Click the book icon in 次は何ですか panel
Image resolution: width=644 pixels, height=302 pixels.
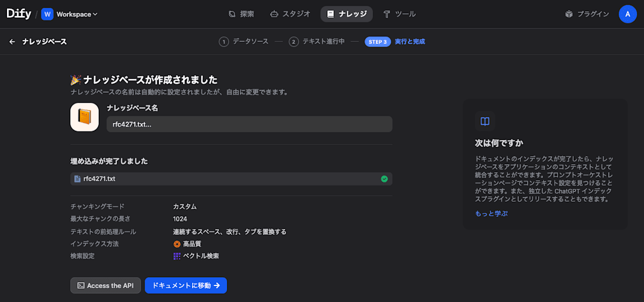(x=485, y=121)
